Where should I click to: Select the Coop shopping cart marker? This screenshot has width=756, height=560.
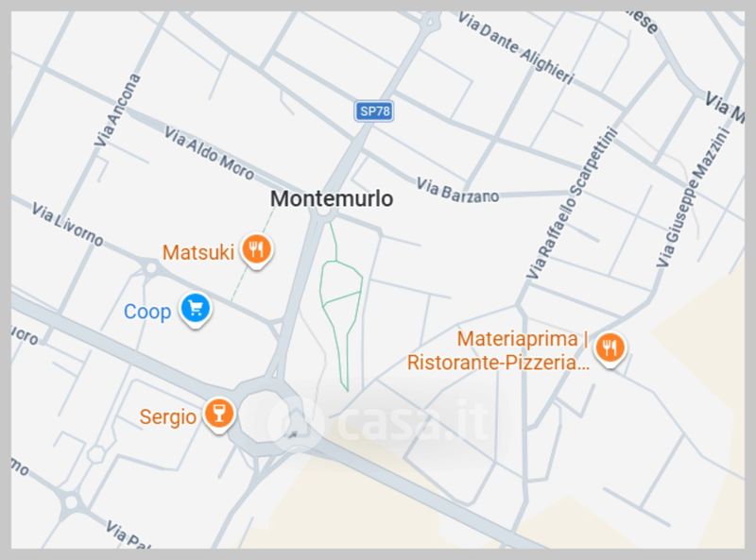[x=196, y=310]
